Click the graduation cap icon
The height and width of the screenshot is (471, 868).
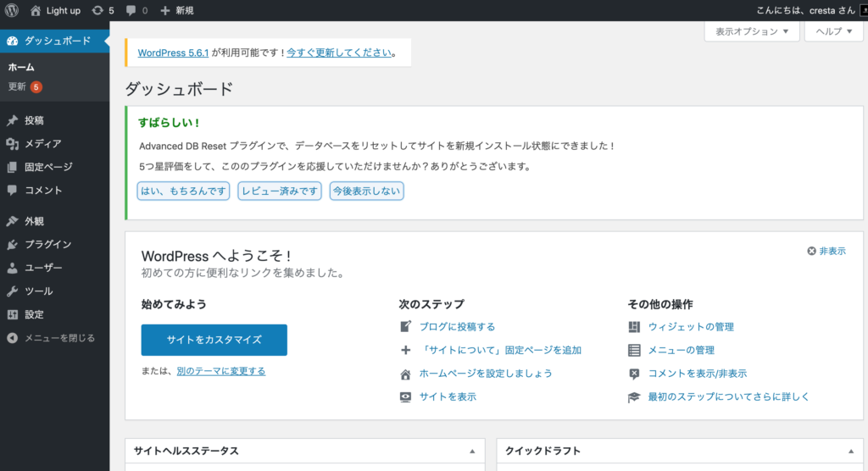(634, 397)
